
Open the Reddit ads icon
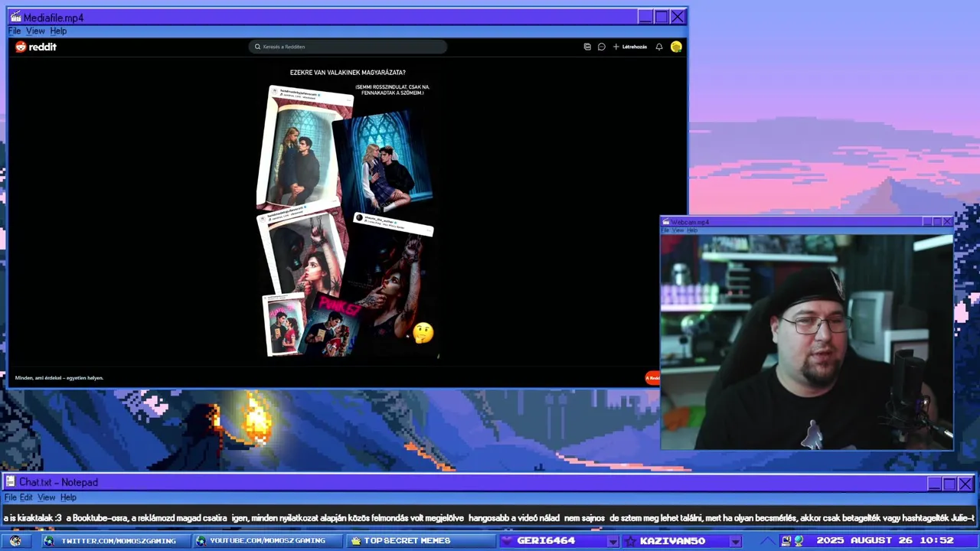click(x=587, y=47)
